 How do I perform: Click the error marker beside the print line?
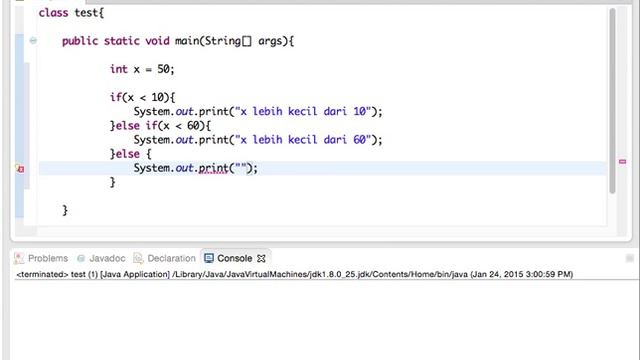[x=20, y=169]
